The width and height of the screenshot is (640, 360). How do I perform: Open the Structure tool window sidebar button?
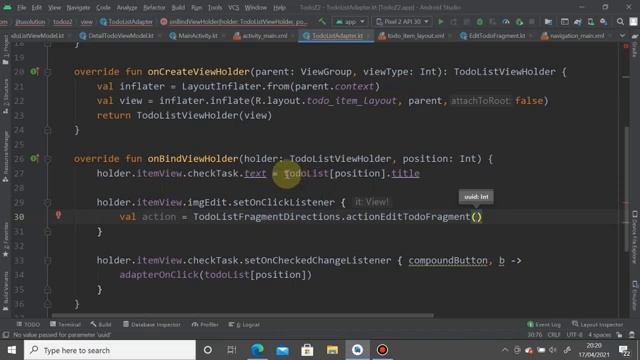pyautogui.click(x=5, y=96)
